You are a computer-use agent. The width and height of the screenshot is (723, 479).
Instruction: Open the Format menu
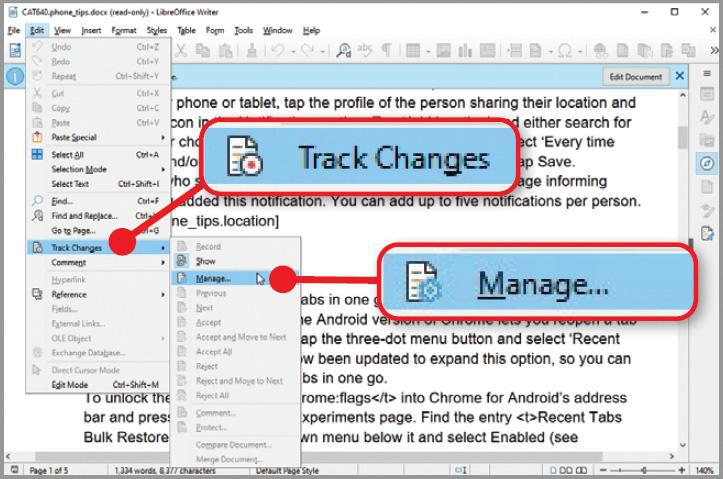[124, 30]
